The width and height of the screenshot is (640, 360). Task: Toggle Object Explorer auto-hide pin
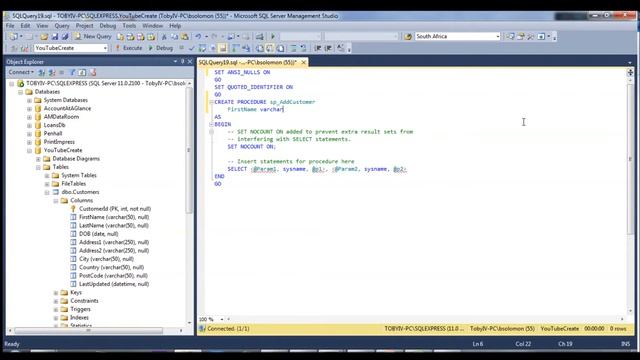point(182,62)
